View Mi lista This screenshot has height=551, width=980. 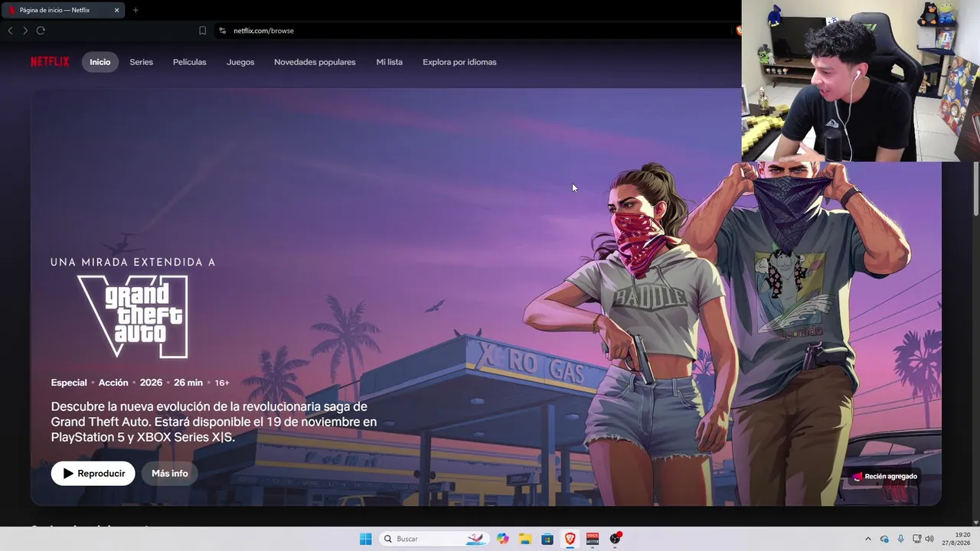coord(390,62)
